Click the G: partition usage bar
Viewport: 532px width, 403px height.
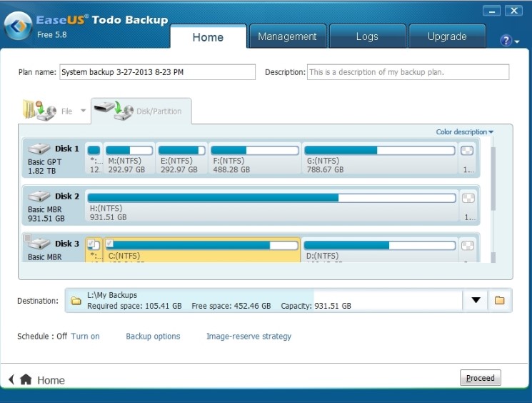[380, 150]
